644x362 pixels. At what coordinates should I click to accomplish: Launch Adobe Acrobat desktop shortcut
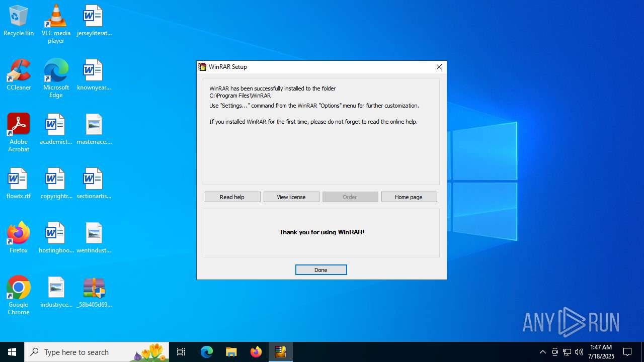[19, 133]
